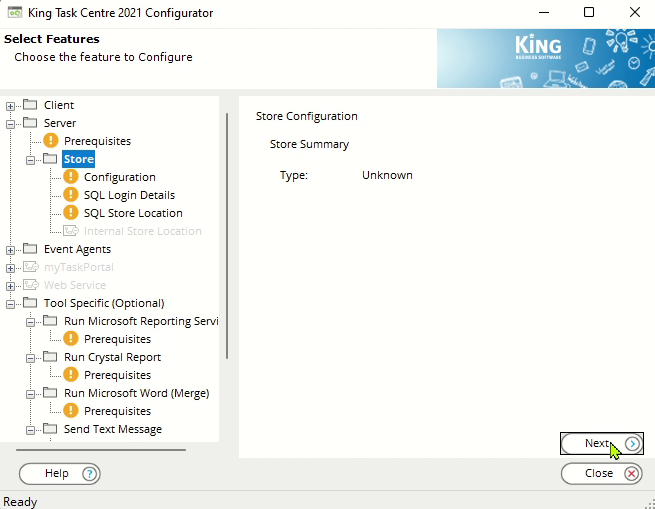Click the Store folder icon
Screen dimensions: 655x509
pos(50,158)
